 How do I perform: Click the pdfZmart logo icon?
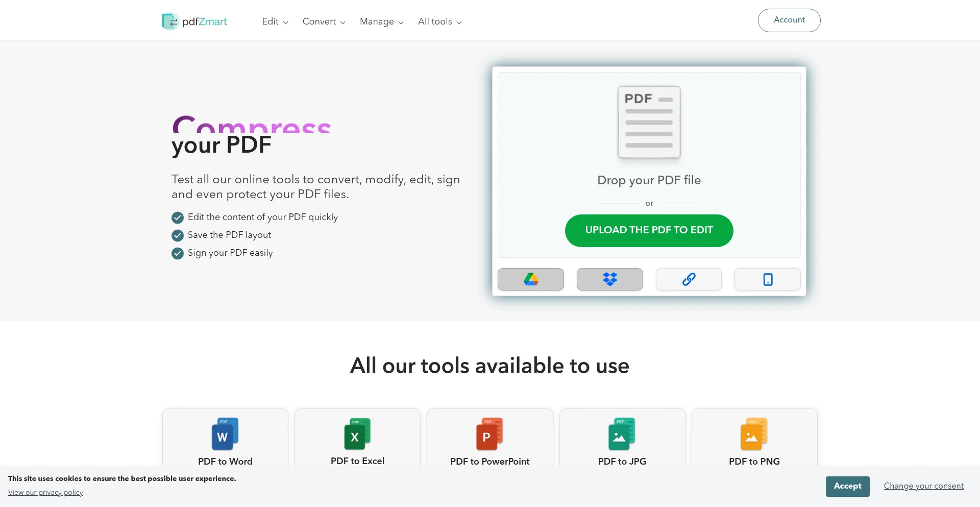point(170,21)
